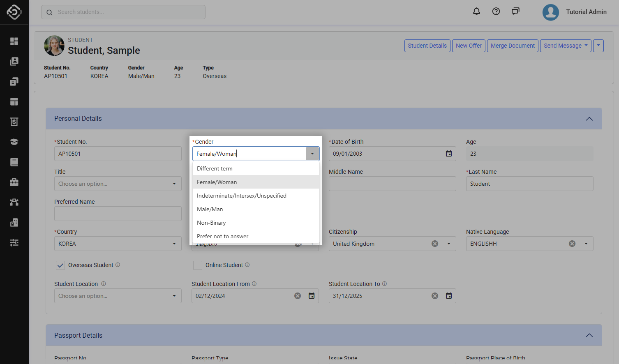Image resolution: width=619 pixels, height=364 pixels.
Task: Uncheck the Overseas Student checkbox
Action: pyautogui.click(x=60, y=265)
